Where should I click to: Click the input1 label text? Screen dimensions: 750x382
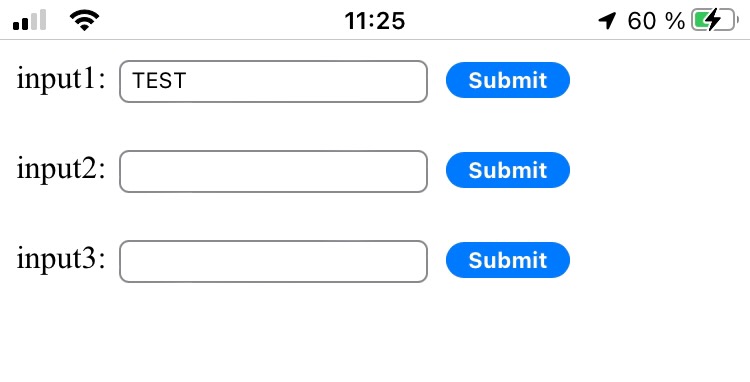tap(61, 79)
